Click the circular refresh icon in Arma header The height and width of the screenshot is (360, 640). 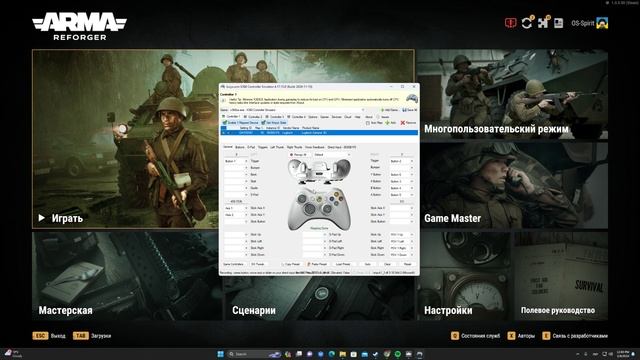pos(527,23)
